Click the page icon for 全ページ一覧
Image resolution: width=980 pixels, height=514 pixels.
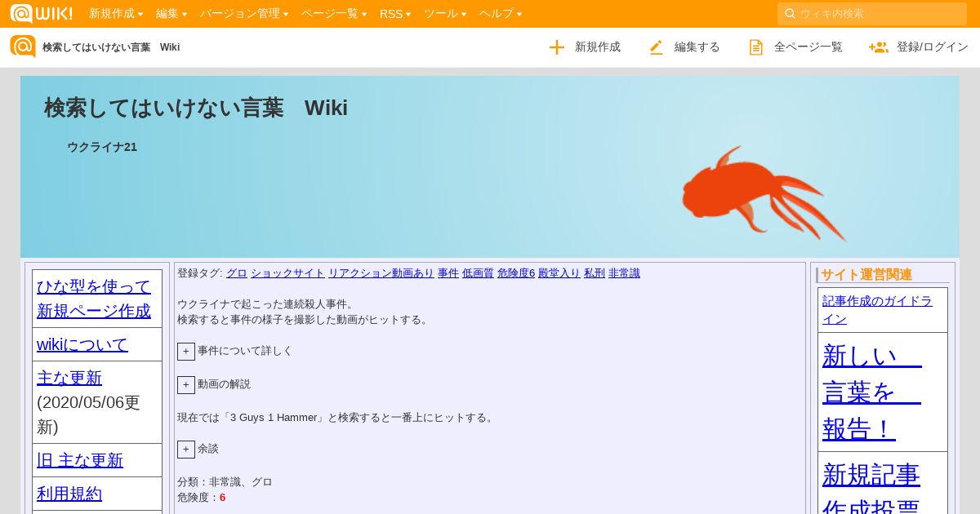click(756, 47)
